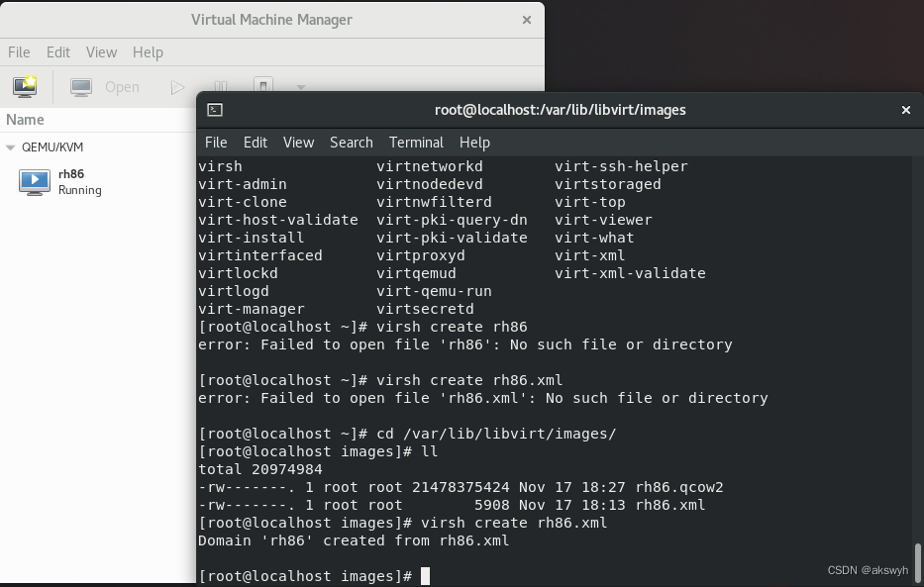This screenshot has width=924, height=587.
Task: Click the Virtual Machine Manager title bar text
Action: 271,20
